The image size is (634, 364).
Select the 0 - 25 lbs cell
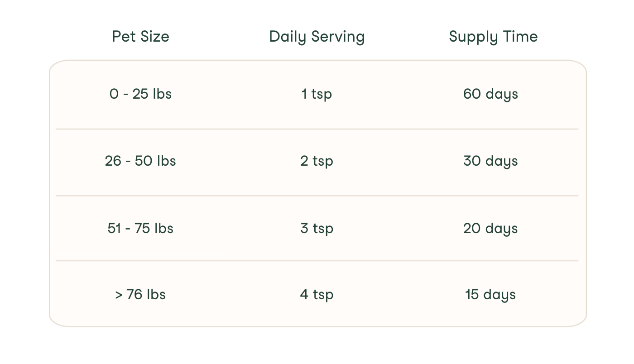click(140, 94)
